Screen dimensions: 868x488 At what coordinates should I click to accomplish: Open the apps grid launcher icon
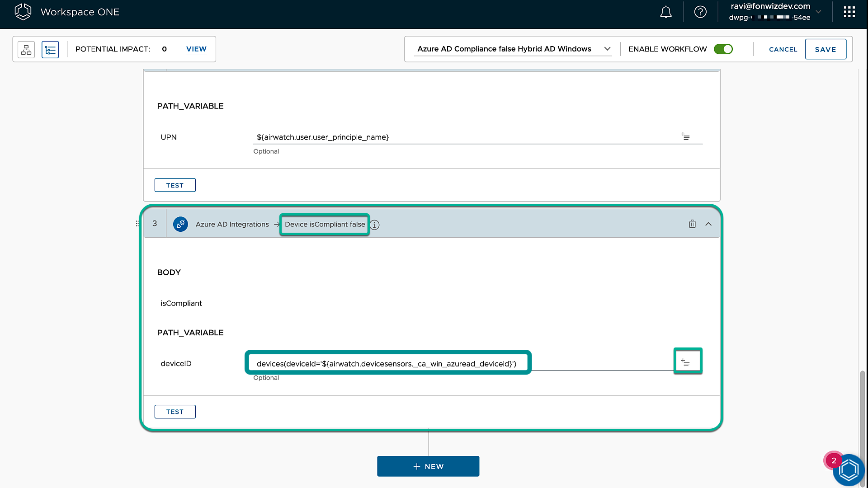pyautogui.click(x=849, y=12)
